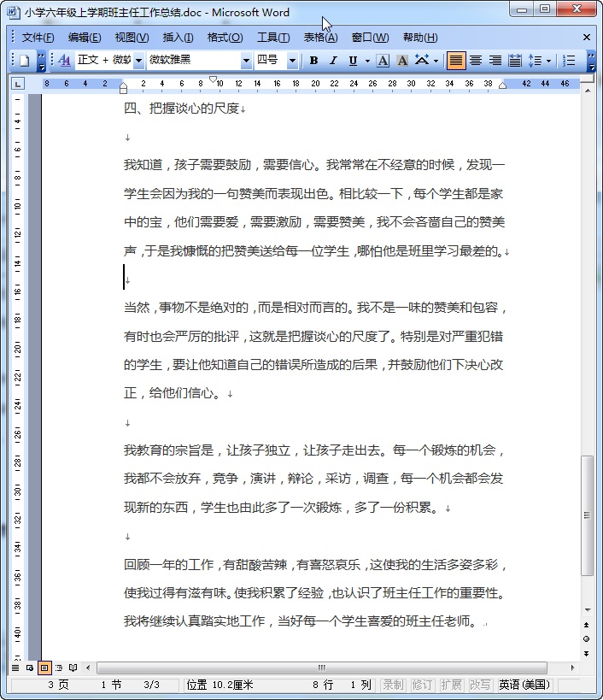Apply character shading icon
The image size is (603, 700).
point(402,61)
